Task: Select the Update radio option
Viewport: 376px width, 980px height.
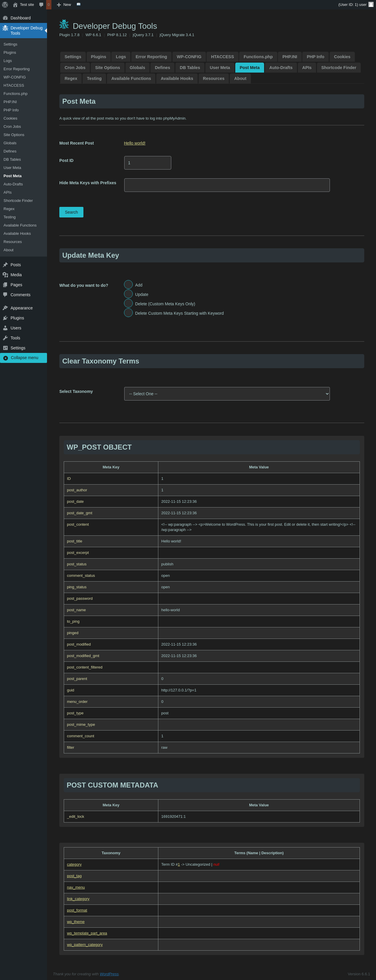Action: pyautogui.click(x=128, y=294)
